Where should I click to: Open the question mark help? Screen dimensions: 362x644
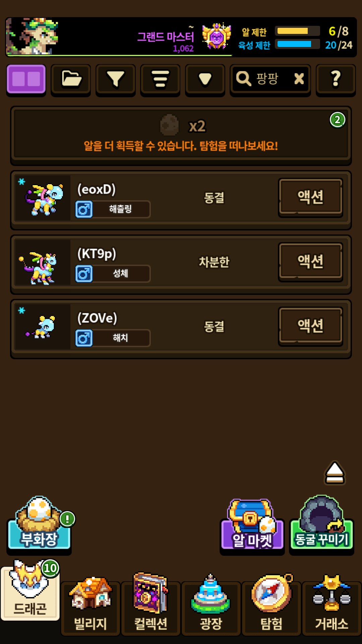pos(336,79)
